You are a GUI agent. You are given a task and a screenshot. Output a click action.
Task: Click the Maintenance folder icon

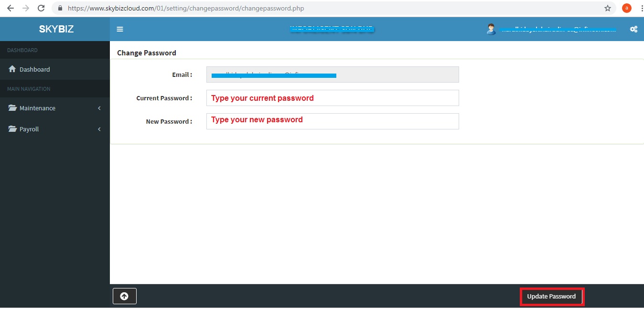[x=12, y=108]
